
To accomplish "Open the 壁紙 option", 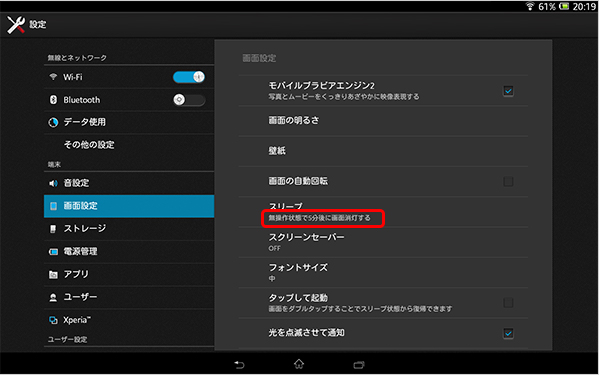I will click(383, 151).
